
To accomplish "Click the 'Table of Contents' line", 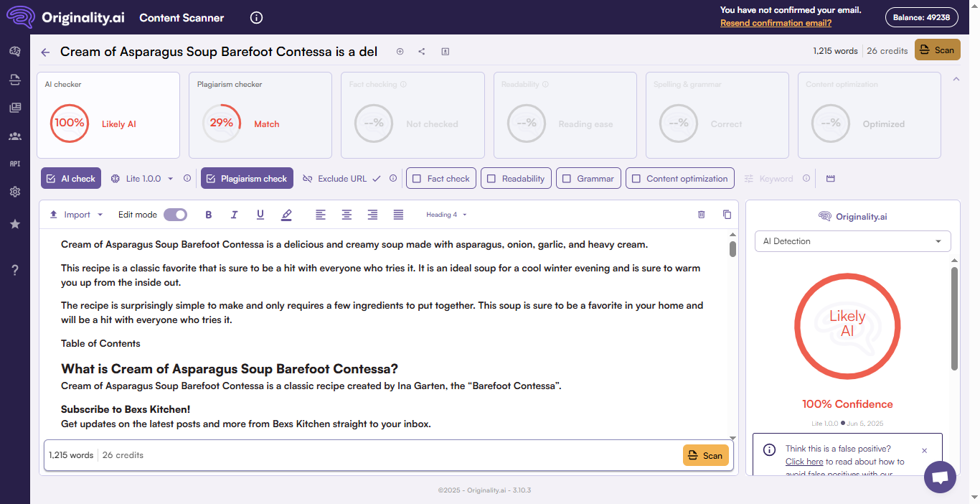I will click(x=100, y=343).
